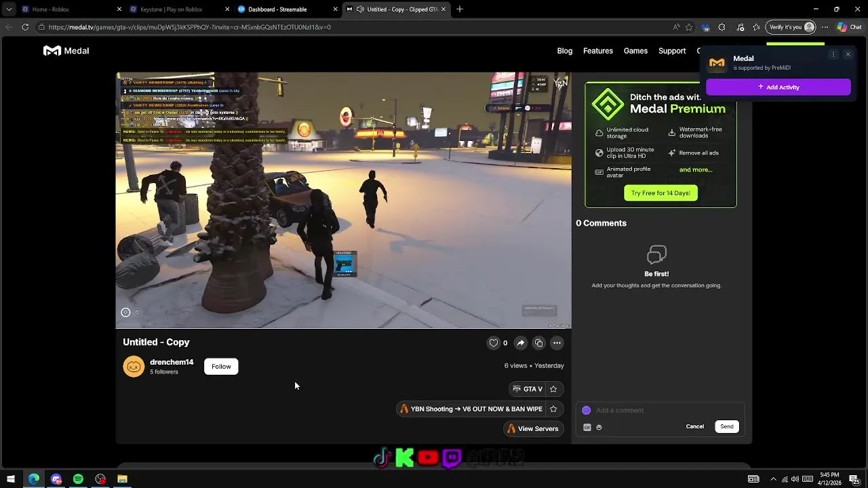This screenshot has height=488, width=868.
Task: Open the volume control in system tray
Action: tap(795, 479)
